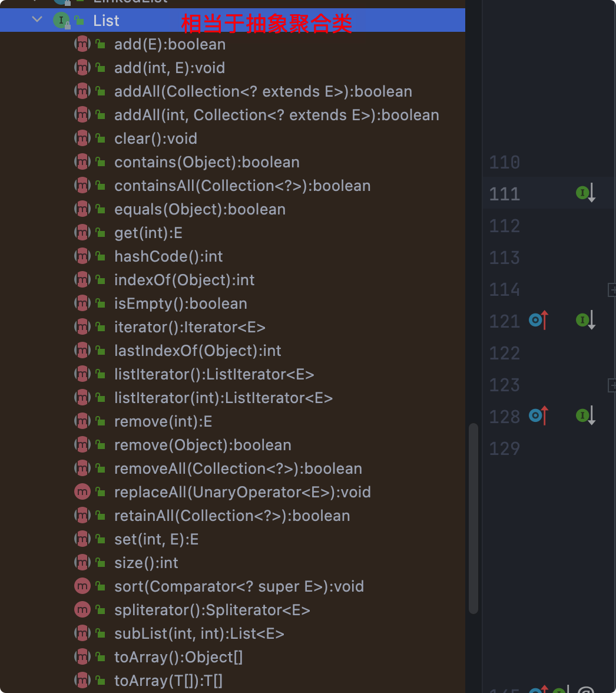Click abstract method icon of clear() row
The image size is (616, 693).
click(82, 138)
